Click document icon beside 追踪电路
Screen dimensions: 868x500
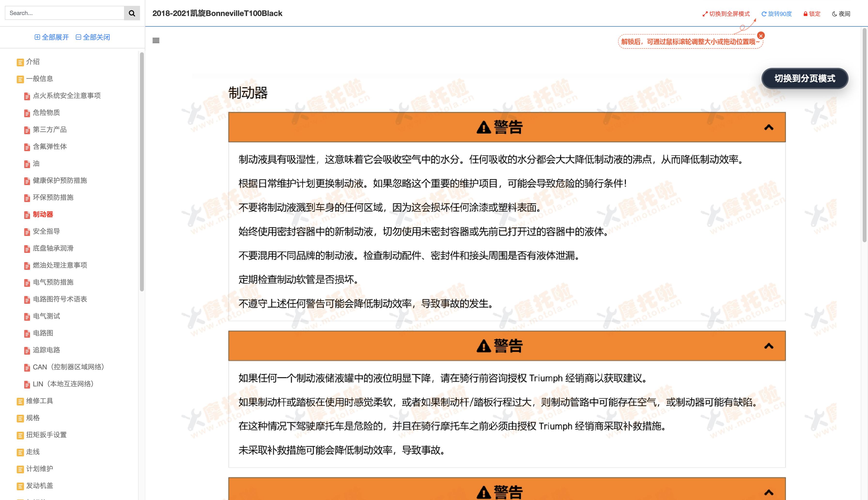tap(27, 351)
